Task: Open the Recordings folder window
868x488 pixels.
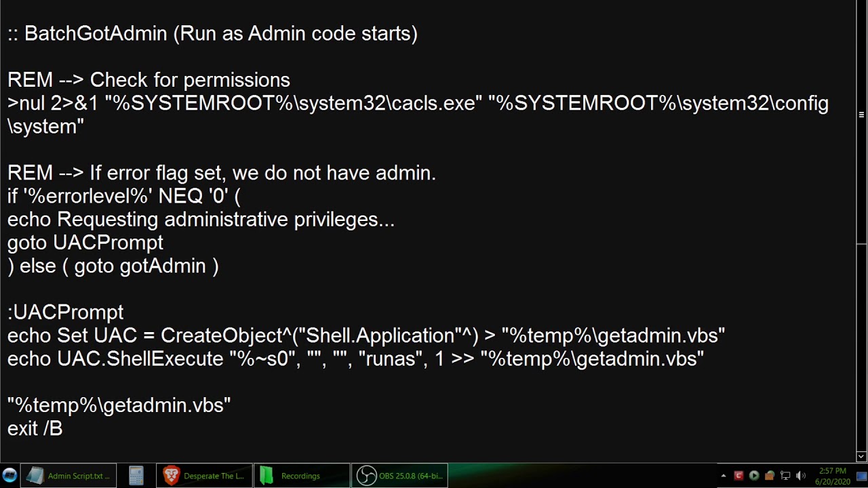Action: (x=302, y=476)
